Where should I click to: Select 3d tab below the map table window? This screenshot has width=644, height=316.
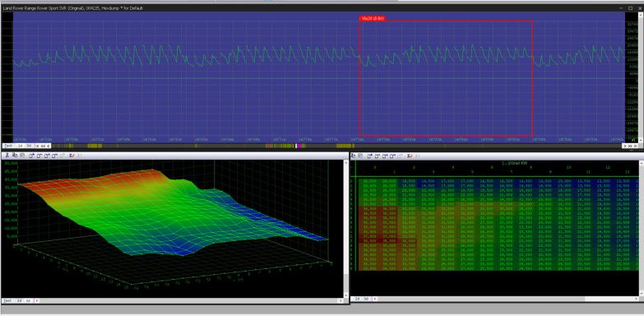(x=366, y=299)
